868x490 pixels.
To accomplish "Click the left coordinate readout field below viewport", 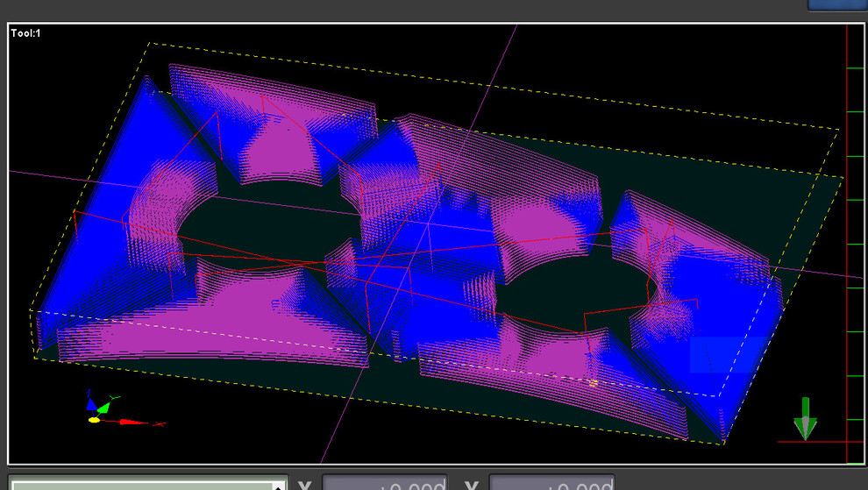I will [x=384, y=483].
